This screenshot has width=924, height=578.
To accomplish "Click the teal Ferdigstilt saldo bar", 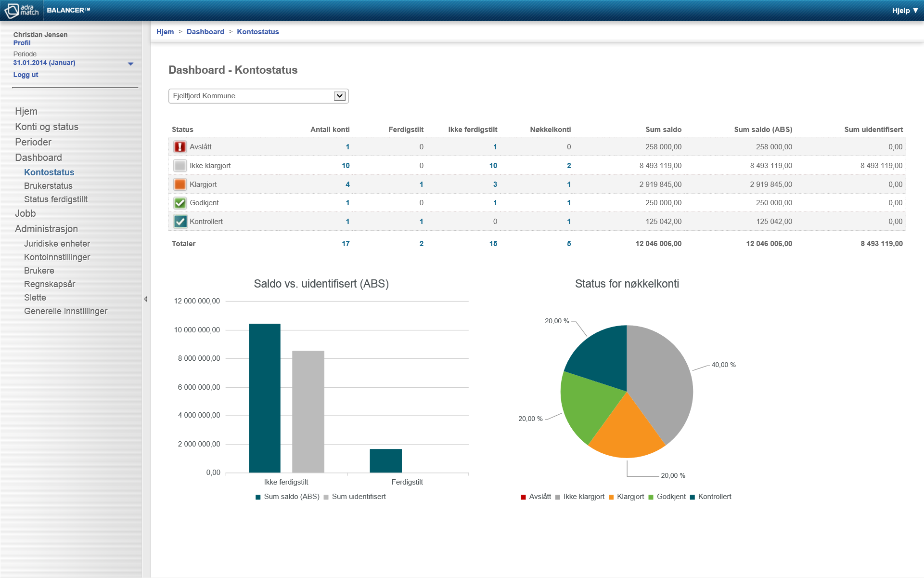I will click(x=385, y=460).
